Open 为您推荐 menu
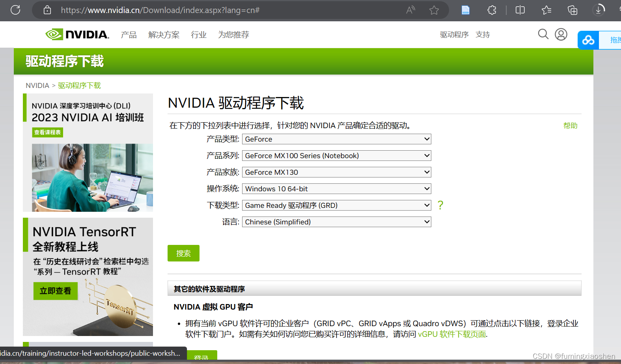 [233, 35]
